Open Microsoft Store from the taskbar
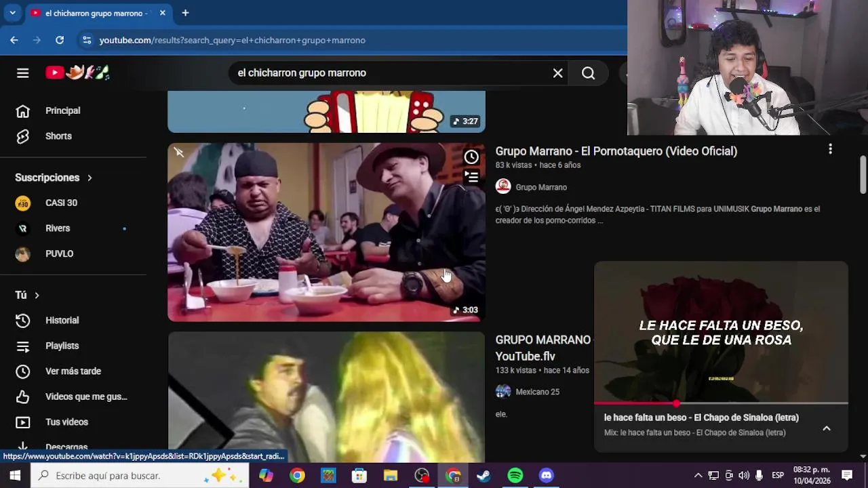The height and width of the screenshot is (488, 868). click(x=359, y=476)
